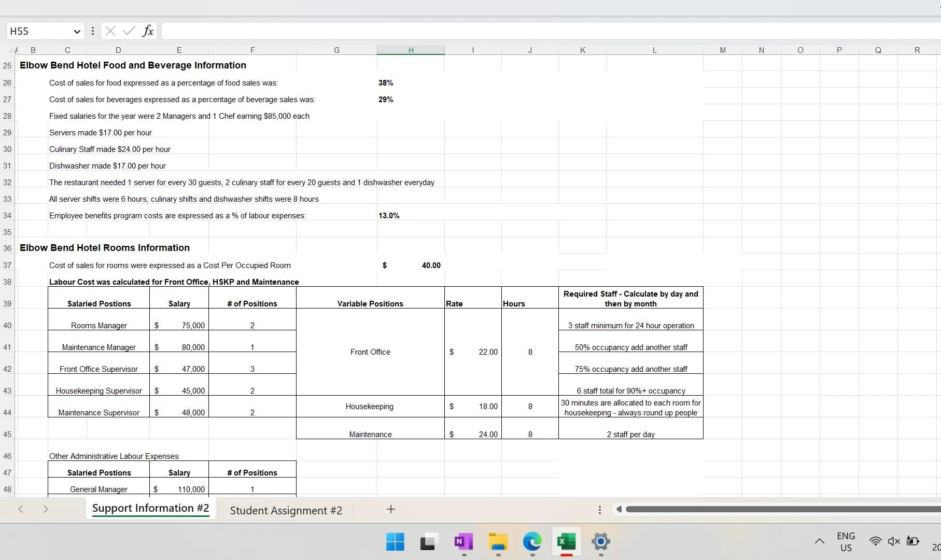Click sheet tab bar three-dot options

[600, 510]
